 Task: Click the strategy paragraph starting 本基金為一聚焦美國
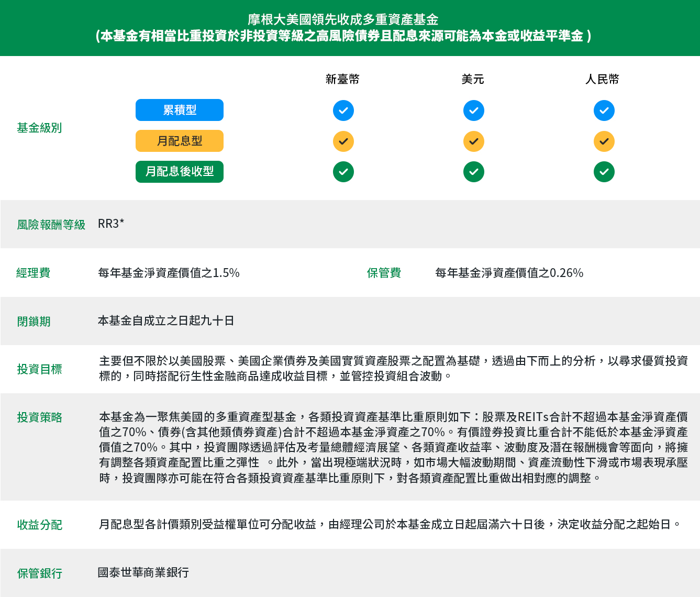coord(393,447)
